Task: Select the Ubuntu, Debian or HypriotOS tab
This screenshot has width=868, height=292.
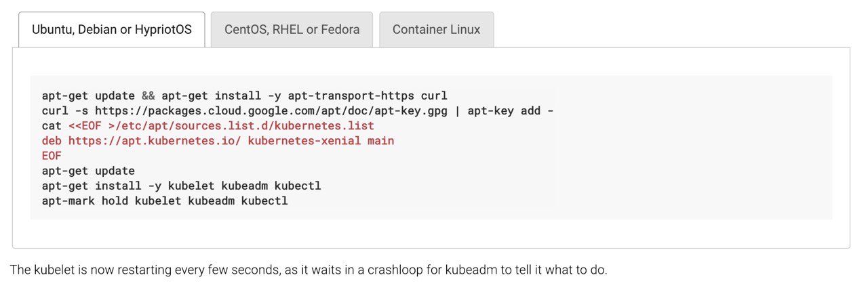Action: click(x=112, y=30)
